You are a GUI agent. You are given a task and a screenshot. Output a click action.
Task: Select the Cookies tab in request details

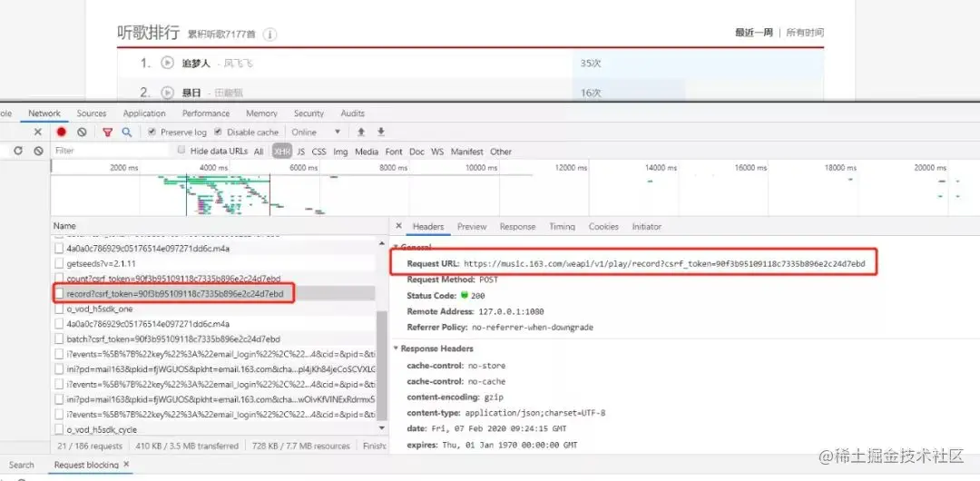click(x=603, y=226)
